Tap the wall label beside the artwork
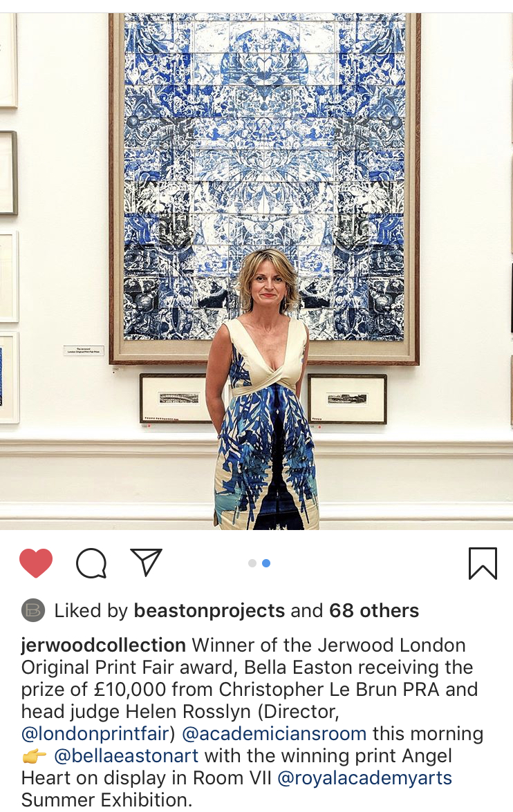This screenshot has width=513, height=812. (84, 350)
